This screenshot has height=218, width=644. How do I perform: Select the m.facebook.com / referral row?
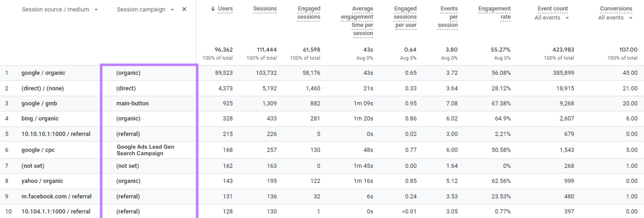tap(56, 196)
